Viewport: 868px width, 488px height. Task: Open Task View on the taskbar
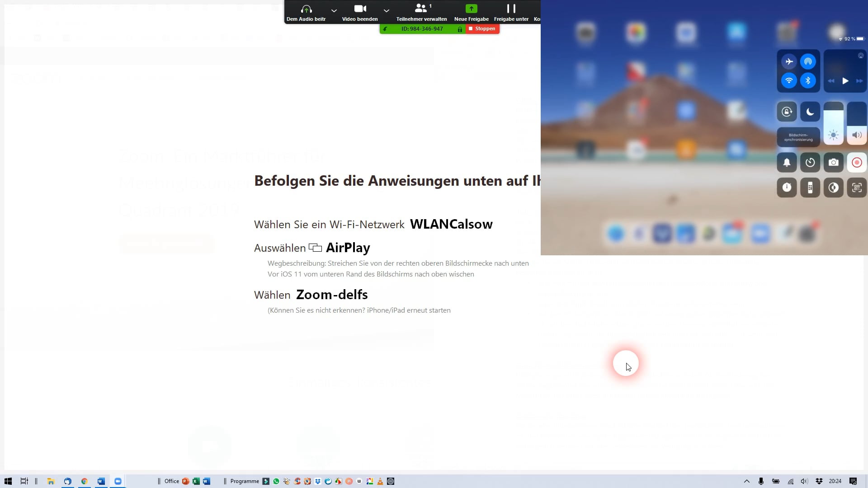pyautogui.click(x=24, y=481)
